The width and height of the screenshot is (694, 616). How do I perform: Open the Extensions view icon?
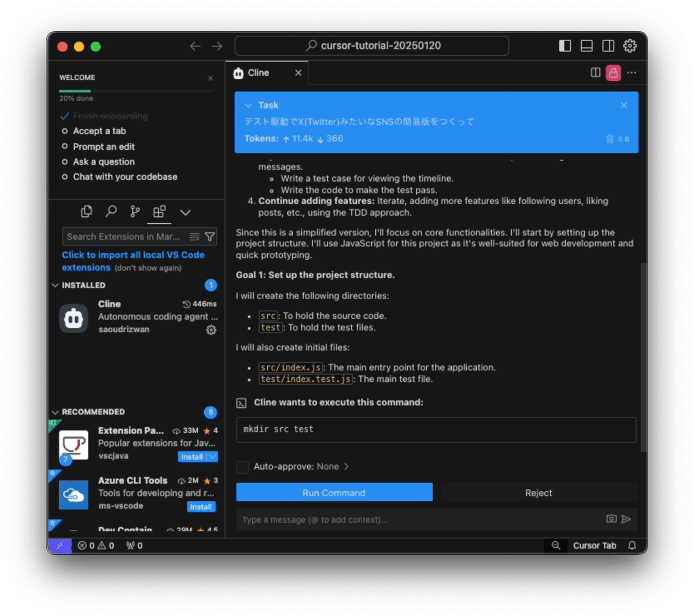(x=159, y=212)
